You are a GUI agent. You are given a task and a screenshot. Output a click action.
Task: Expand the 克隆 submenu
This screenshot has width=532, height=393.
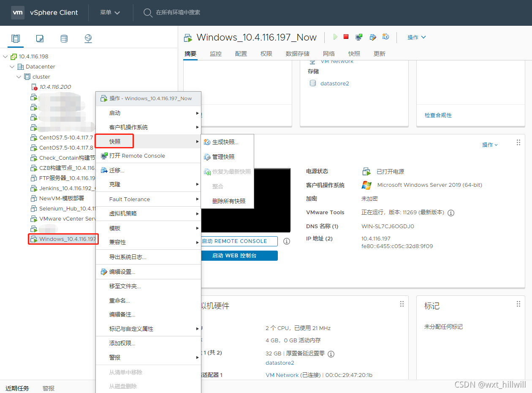click(149, 184)
